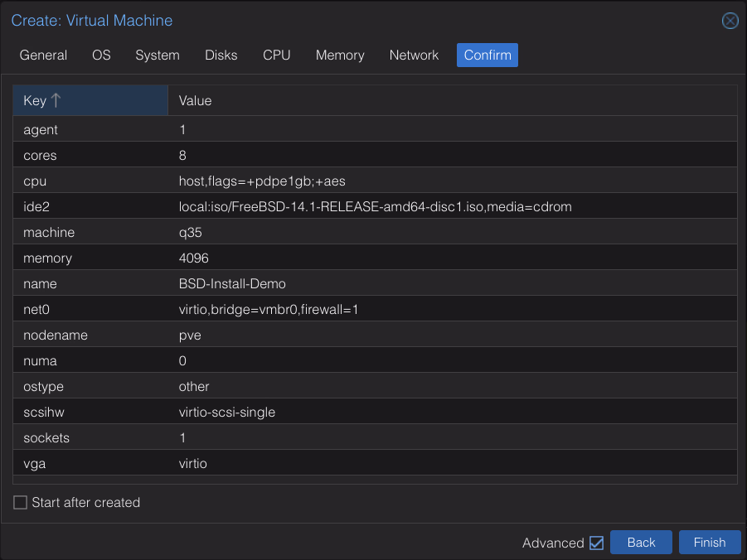This screenshot has height=560, width=747.
Task: Click the Value column header
Action: click(x=196, y=100)
